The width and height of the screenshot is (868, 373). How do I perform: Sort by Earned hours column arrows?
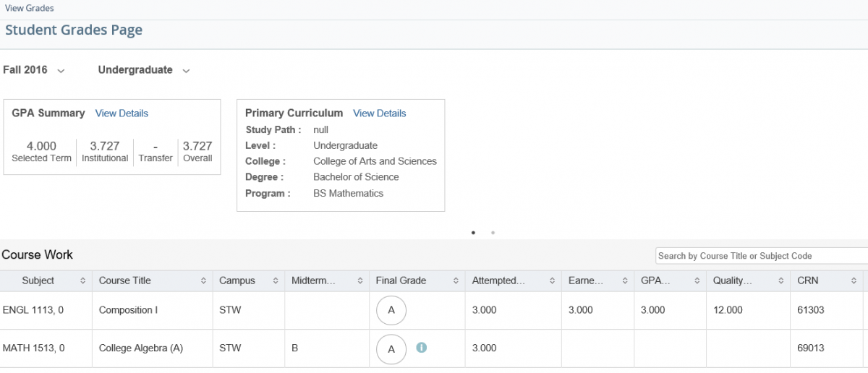(624, 280)
